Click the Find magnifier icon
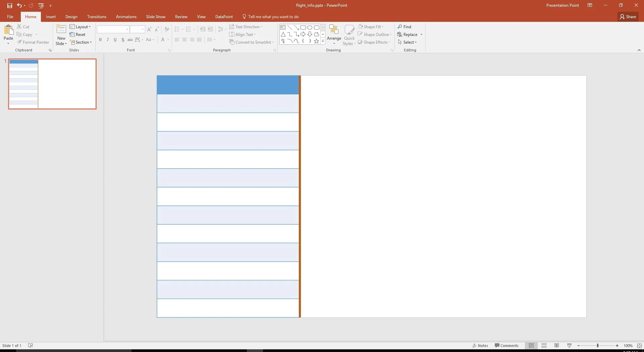 [400, 27]
